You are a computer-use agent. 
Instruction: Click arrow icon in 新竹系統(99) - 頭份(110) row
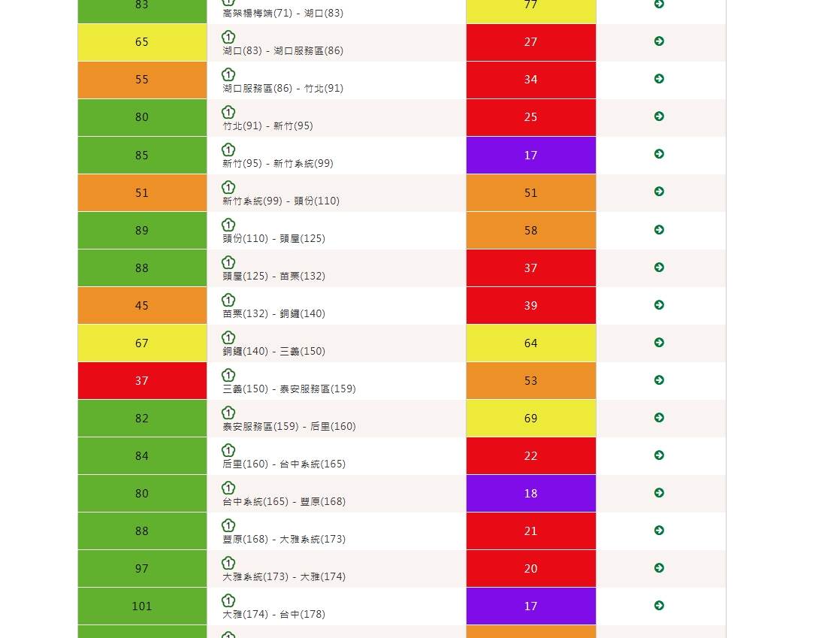click(x=659, y=192)
